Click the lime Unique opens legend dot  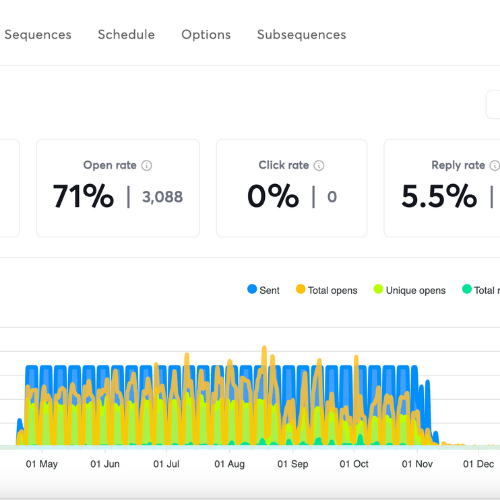[378, 289]
